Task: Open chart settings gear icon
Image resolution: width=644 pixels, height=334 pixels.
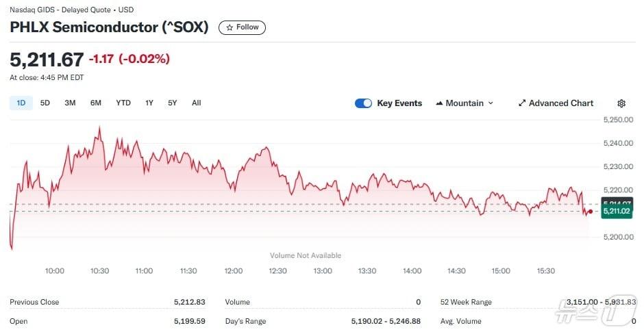Action: click(621, 103)
